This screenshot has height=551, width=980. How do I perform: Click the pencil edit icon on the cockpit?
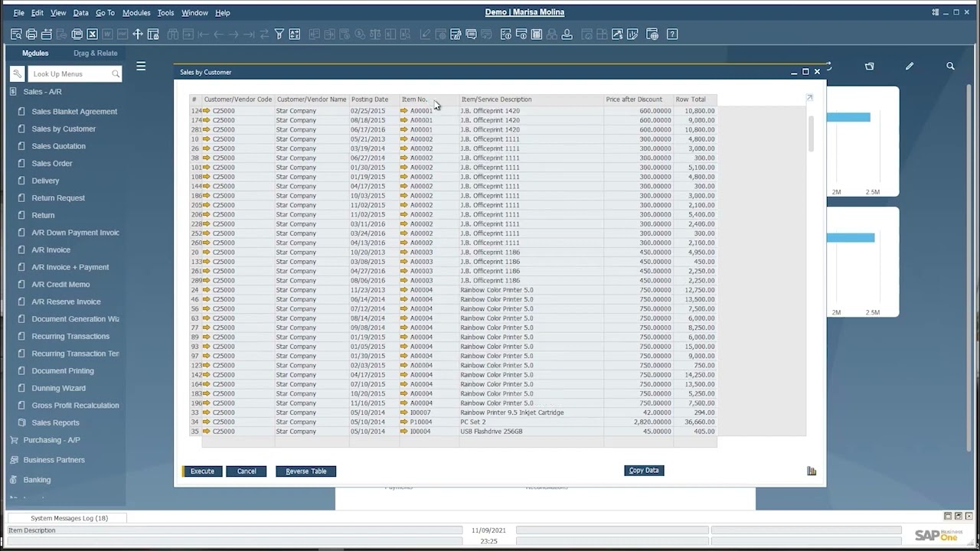pos(910,67)
